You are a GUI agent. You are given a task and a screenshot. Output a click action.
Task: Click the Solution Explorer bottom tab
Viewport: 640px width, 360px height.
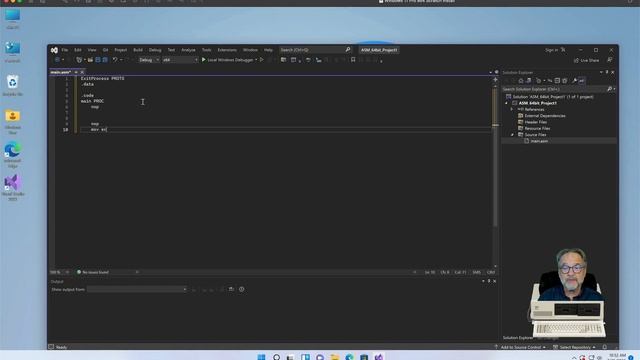coord(518,338)
